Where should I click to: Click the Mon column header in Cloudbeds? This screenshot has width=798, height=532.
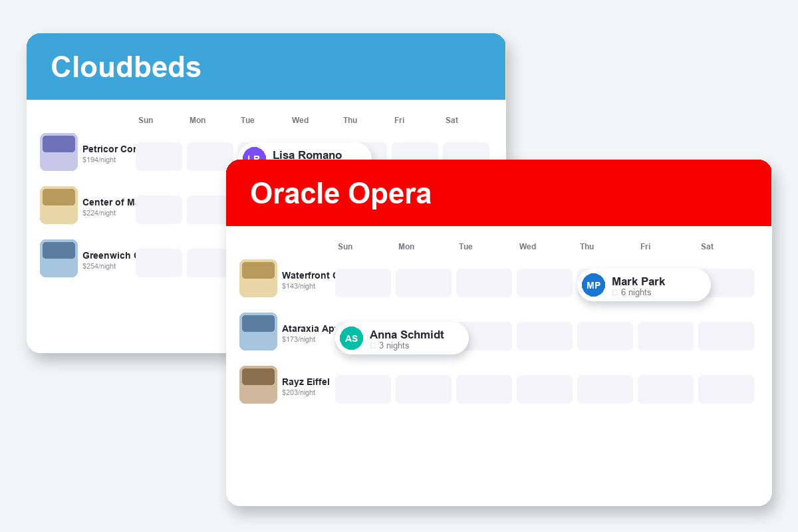point(198,120)
